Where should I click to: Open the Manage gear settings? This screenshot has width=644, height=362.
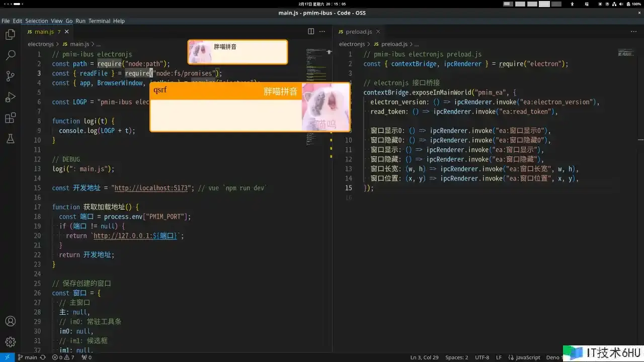coord(10,342)
